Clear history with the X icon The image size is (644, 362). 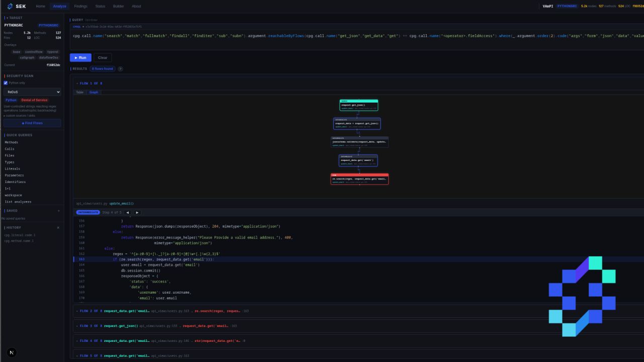(x=58, y=227)
